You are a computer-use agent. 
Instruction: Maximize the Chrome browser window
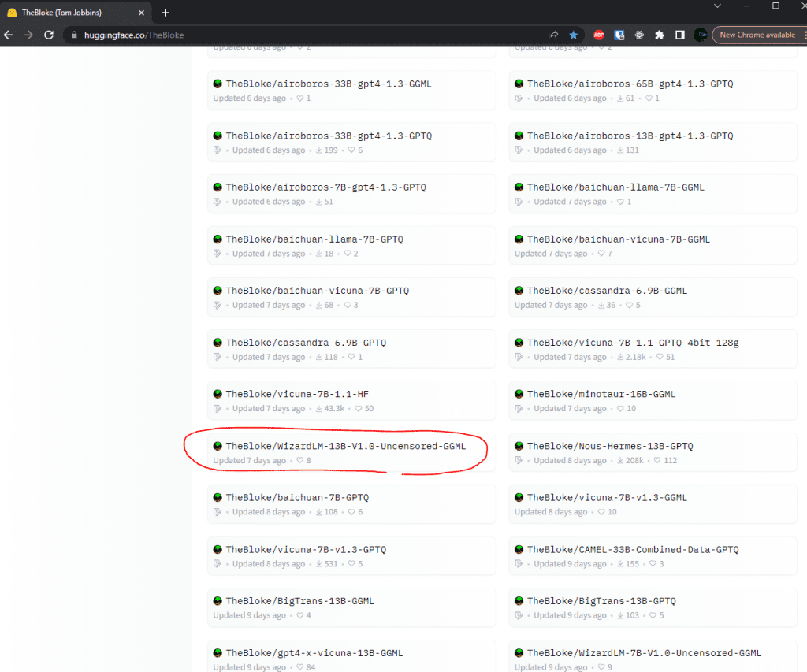775,6
